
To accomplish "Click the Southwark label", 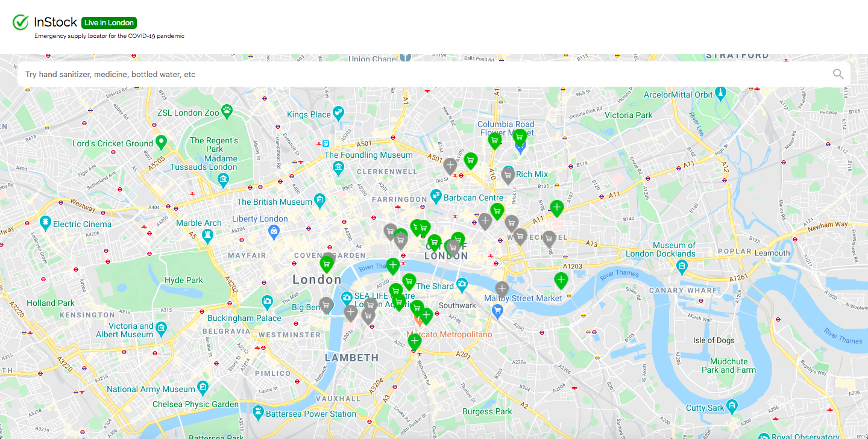I will 458,305.
